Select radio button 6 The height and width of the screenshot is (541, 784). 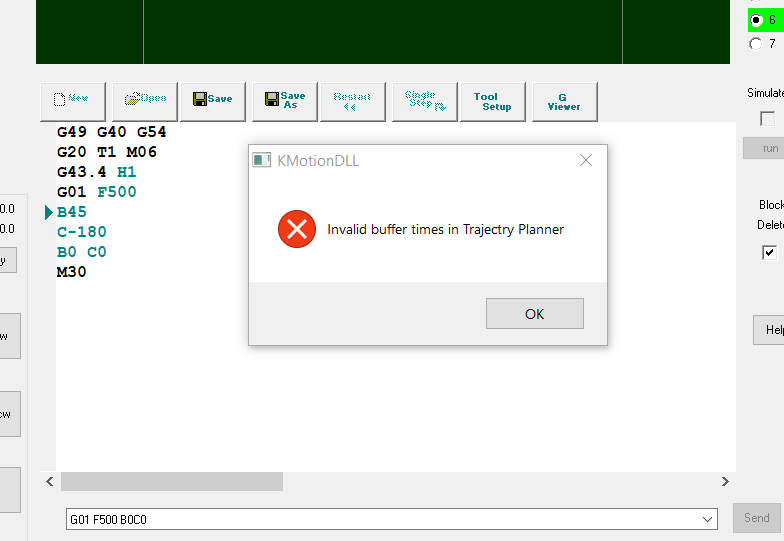pyautogui.click(x=756, y=20)
